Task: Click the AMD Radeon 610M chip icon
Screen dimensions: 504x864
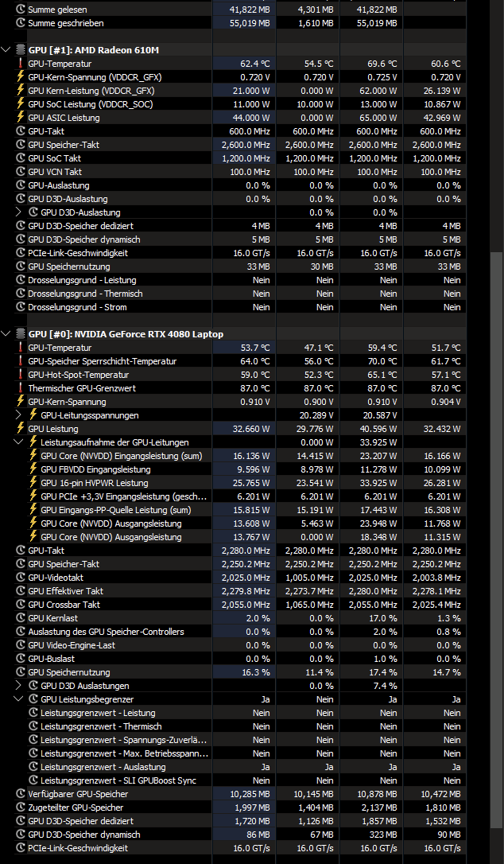Action: (21, 50)
